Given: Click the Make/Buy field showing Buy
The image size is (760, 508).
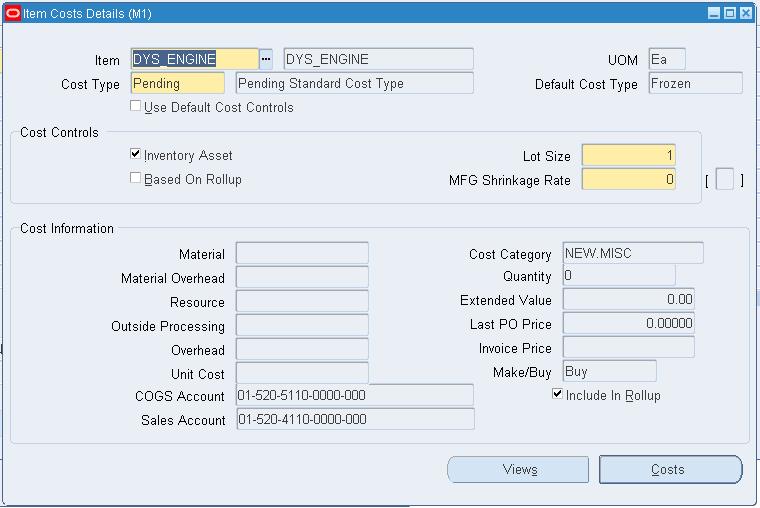Looking at the screenshot, I should (x=610, y=371).
